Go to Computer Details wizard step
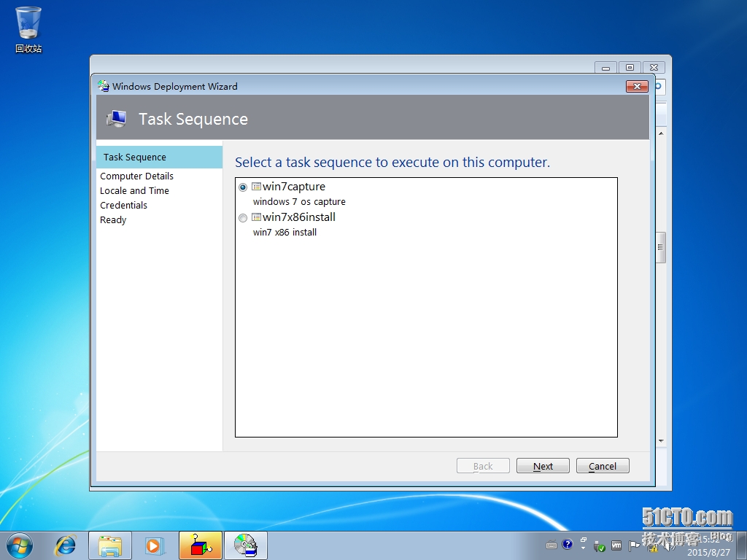This screenshot has height=560, width=747. pyautogui.click(x=136, y=176)
